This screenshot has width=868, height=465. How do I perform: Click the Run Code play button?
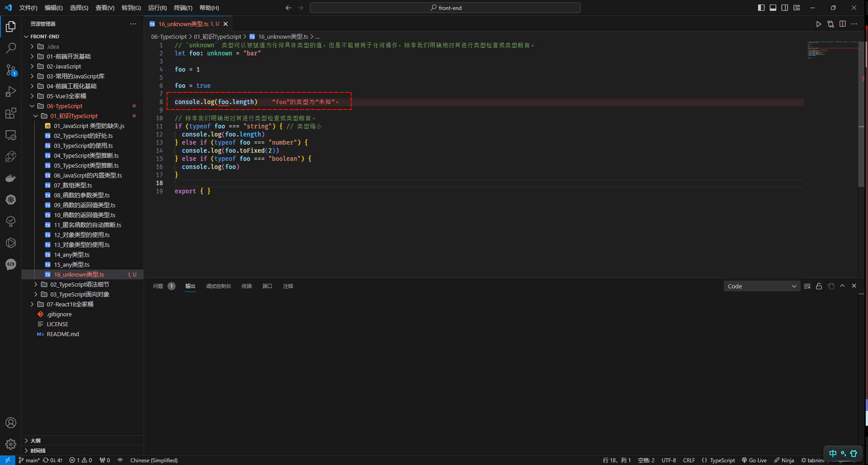click(x=818, y=24)
